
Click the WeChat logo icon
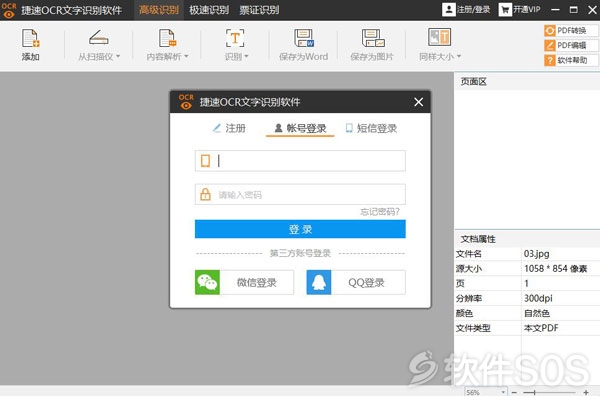click(207, 282)
